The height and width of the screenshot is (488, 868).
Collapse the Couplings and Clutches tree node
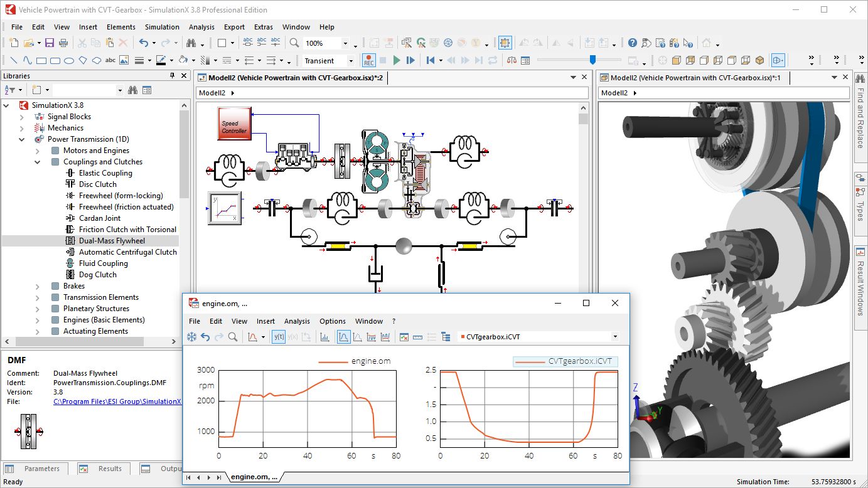tap(38, 162)
